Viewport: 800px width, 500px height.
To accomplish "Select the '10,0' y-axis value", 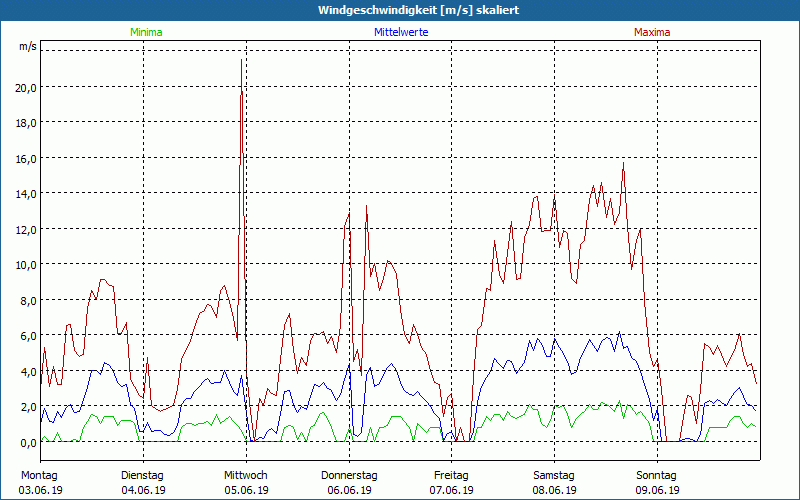I will pyautogui.click(x=26, y=265).
